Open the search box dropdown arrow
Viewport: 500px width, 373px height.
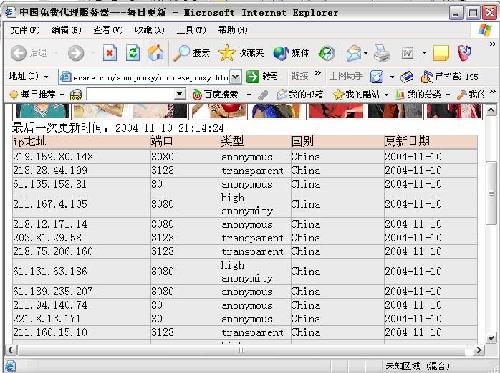[x=180, y=94]
